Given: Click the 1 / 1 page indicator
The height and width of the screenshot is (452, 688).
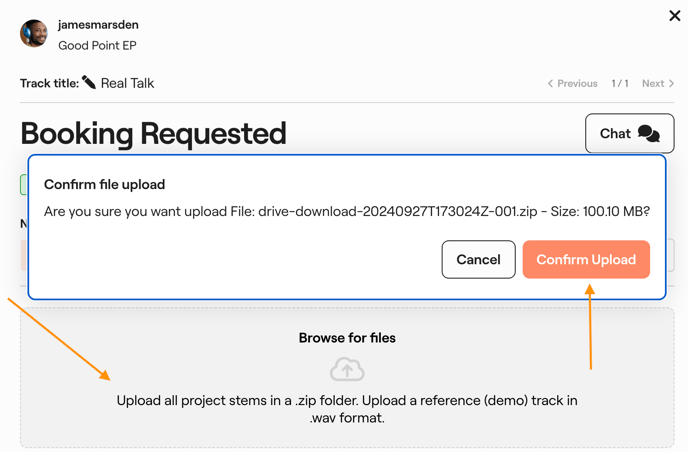Looking at the screenshot, I should click(620, 84).
